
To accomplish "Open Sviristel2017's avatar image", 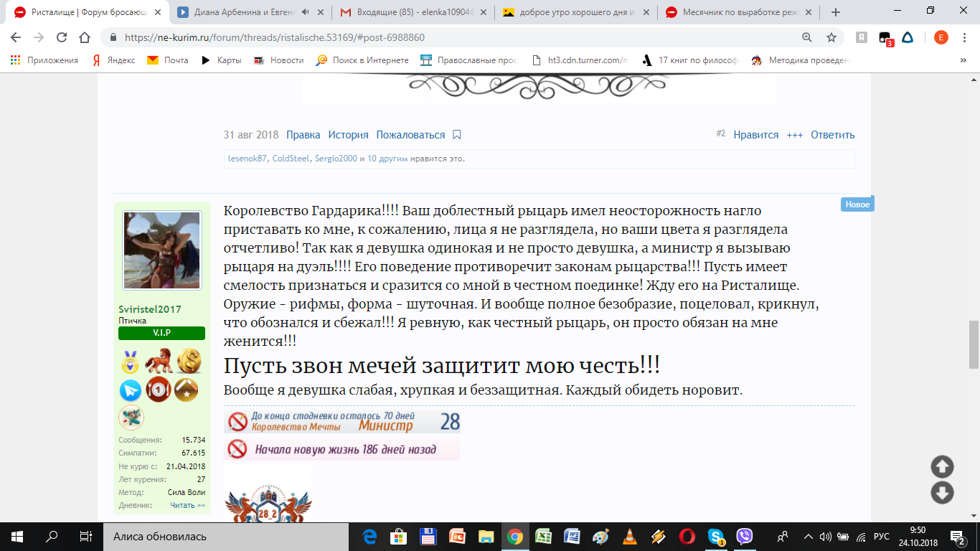I will click(162, 250).
